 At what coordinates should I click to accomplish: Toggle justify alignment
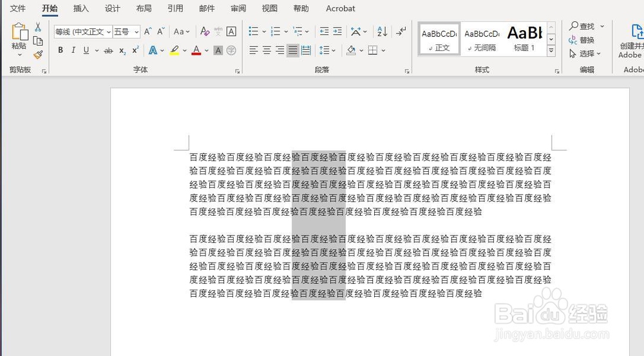click(x=293, y=50)
